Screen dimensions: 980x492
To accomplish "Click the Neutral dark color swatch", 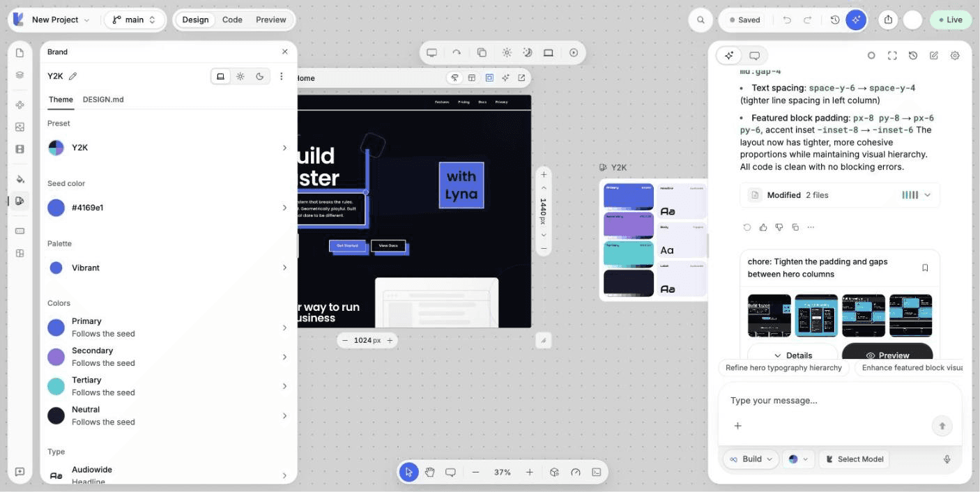I will (x=56, y=416).
